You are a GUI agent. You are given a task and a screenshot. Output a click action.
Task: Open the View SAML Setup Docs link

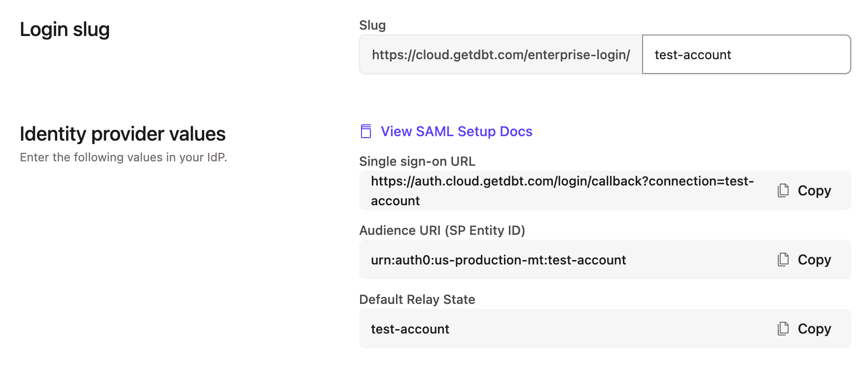[x=456, y=131]
